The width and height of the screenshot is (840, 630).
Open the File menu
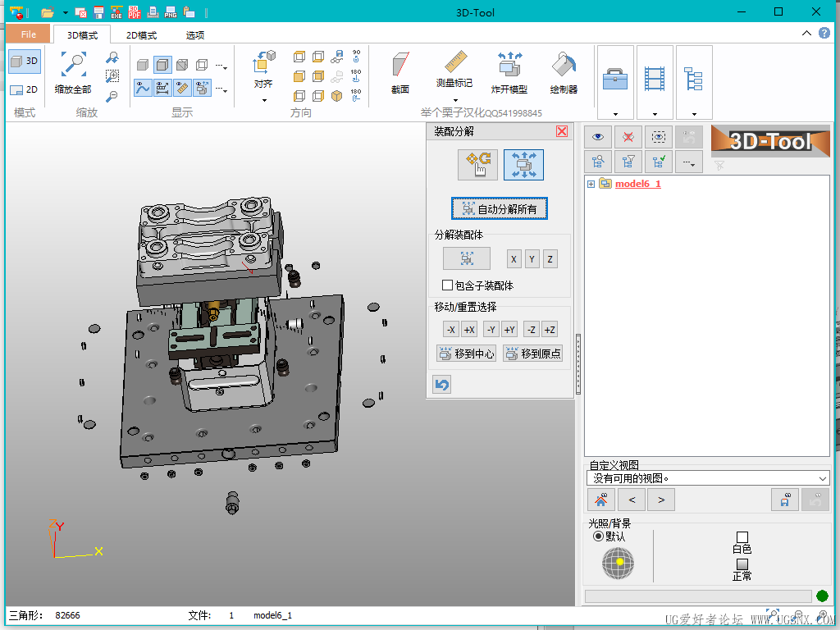(29, 34)
